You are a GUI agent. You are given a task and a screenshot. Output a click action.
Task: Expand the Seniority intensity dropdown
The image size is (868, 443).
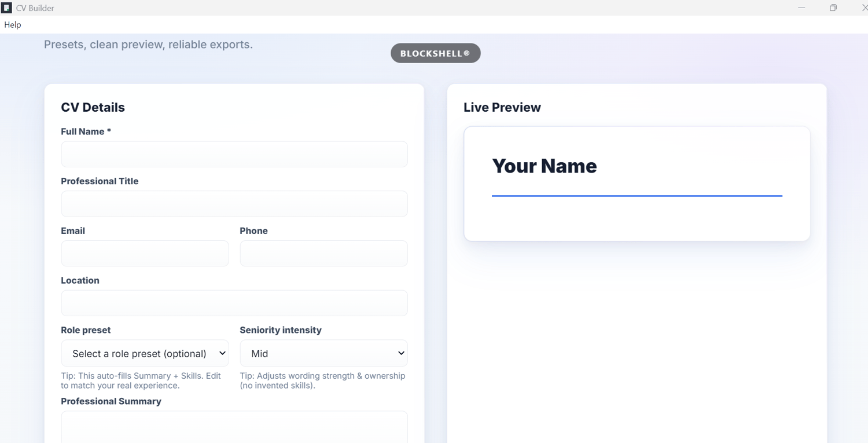pyautogui.click(x=323, y=353)
